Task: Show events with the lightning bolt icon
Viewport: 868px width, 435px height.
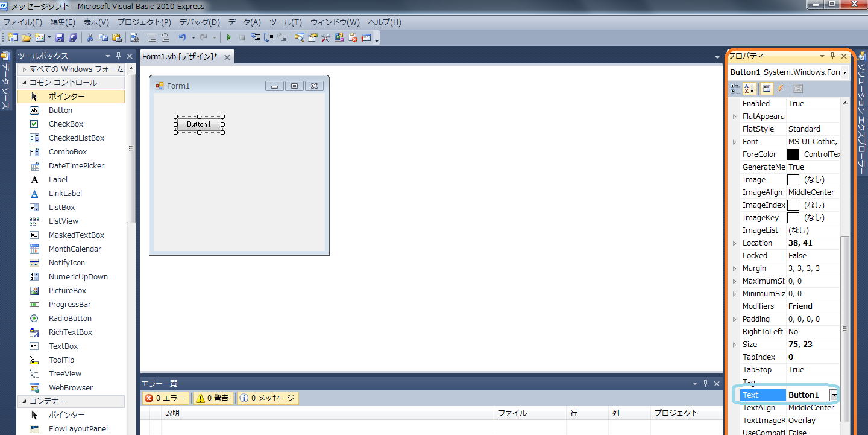Action: coord(780,89)
